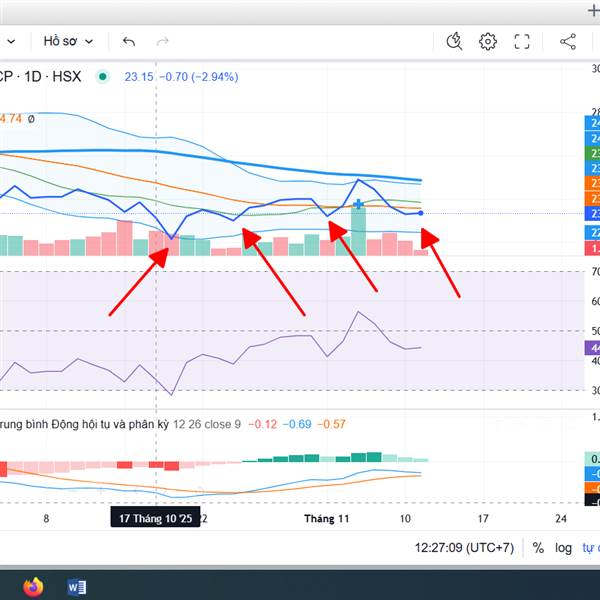
Task: Click the red volume label on the scale
Action: coord(592,248)
